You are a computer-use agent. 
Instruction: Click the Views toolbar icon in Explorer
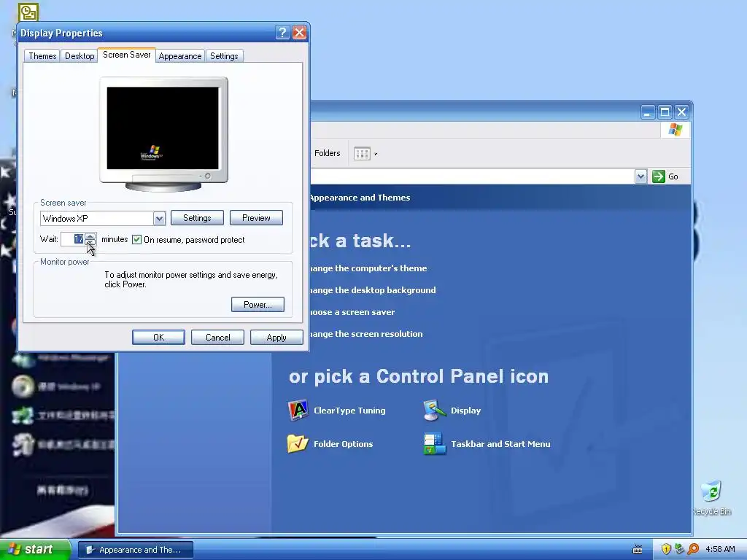click(x=362, y=153)
